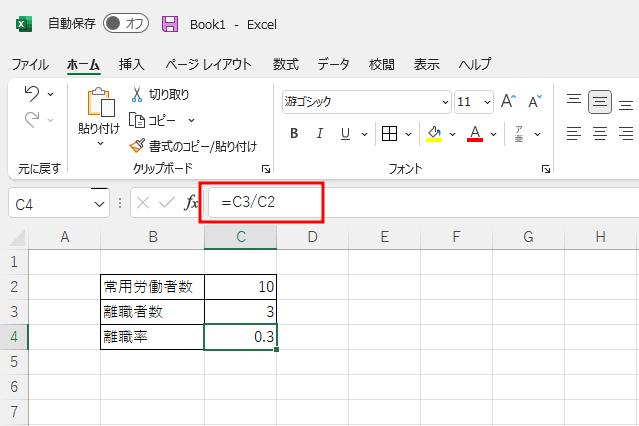The image size is (639, 426).
Task: Select column A header
Action: [64, 237]
